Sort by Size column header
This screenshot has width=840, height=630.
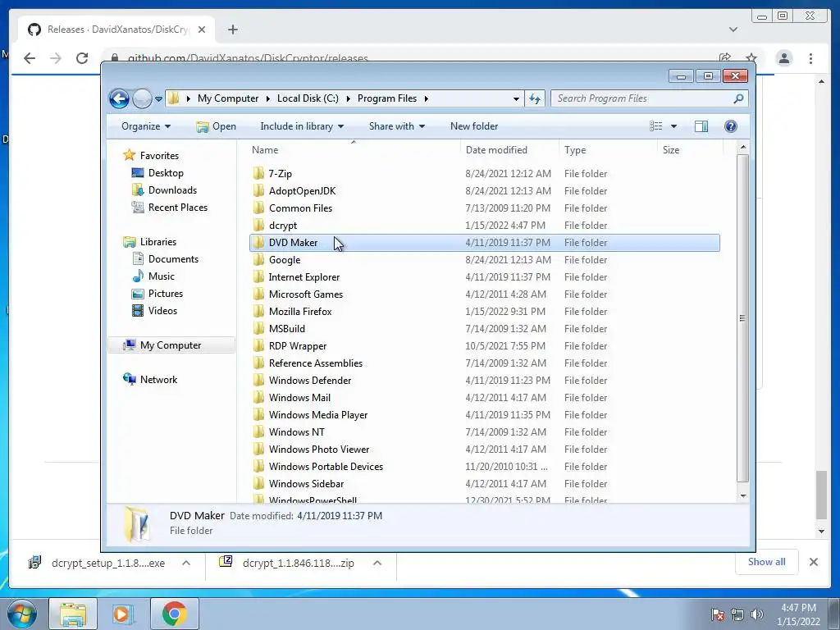[690, 150]
